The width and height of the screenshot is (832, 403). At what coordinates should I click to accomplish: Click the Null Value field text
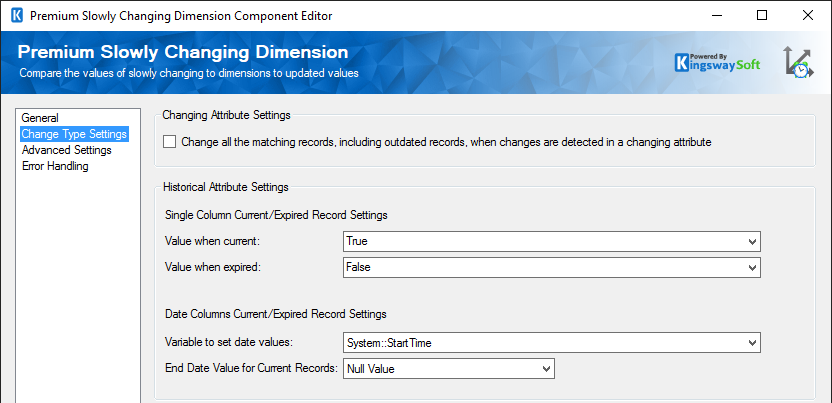372,369
